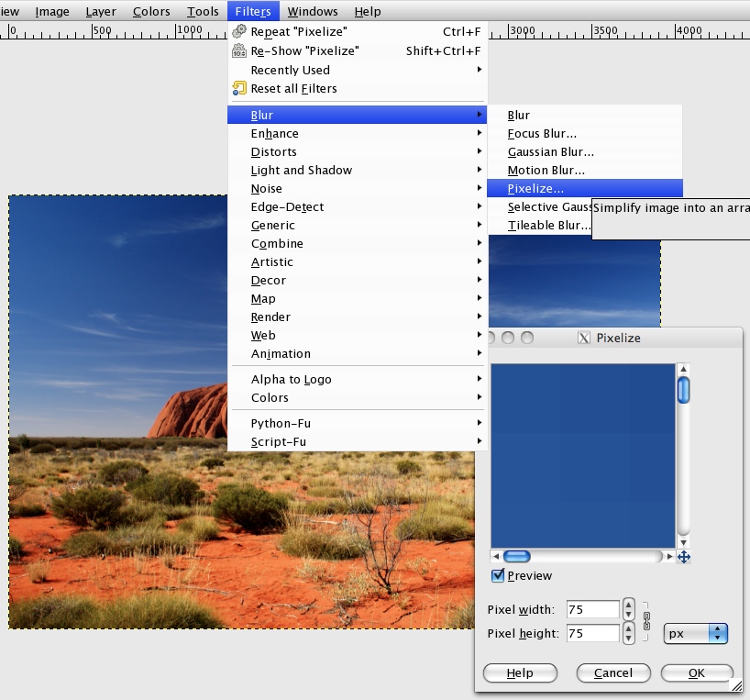The width and height of the screenshot is (750, 700).
Task: Open the Windows menu
Action: pos(313,11)
